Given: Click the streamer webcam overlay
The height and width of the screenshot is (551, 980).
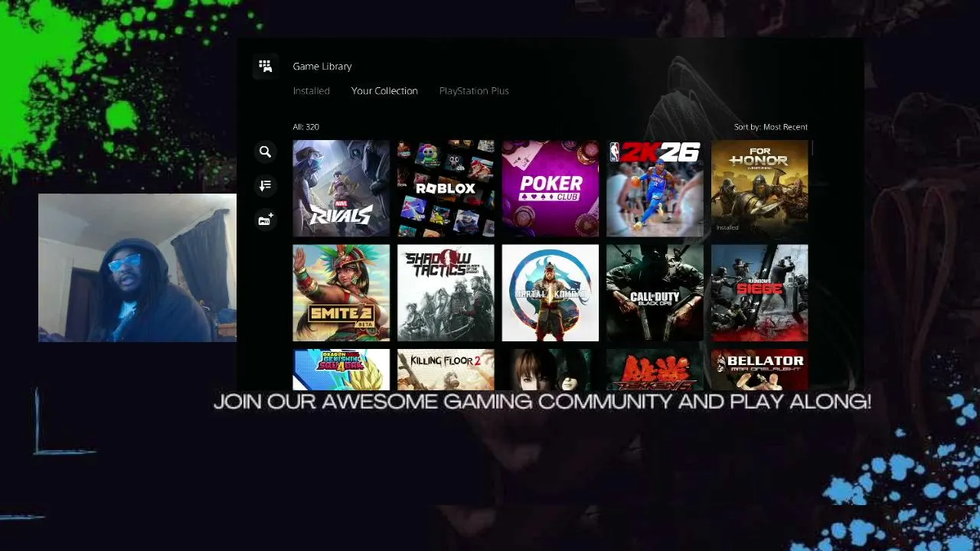Looking at the screenshot, I should (137, 267).
